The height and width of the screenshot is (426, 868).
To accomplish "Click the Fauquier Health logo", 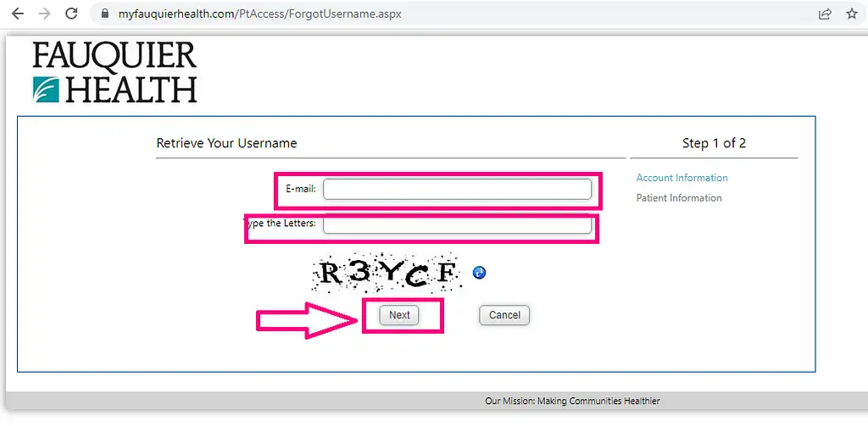I will tap(114, 72).
